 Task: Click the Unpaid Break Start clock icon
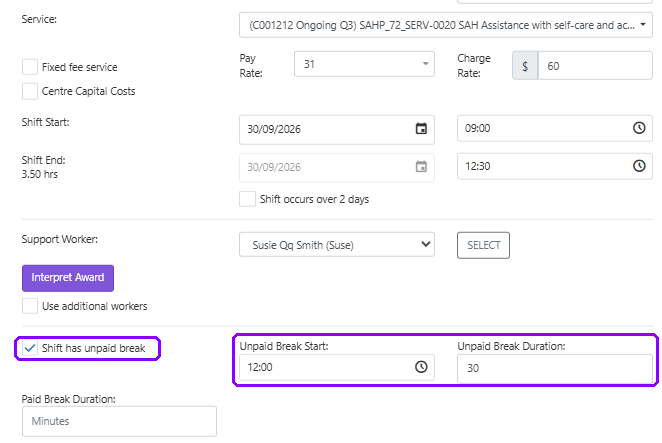(x=421, y=367)
